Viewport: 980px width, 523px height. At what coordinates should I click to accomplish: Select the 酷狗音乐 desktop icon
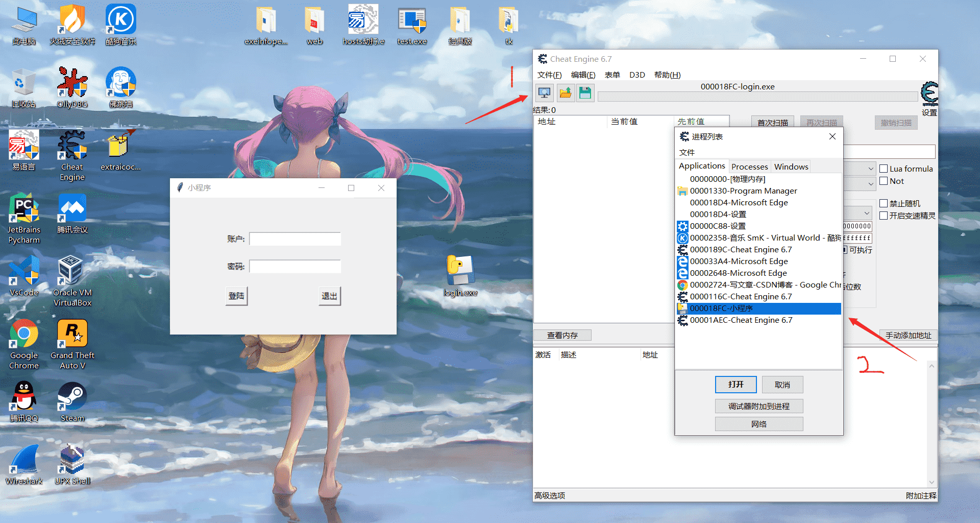point(121,25)
